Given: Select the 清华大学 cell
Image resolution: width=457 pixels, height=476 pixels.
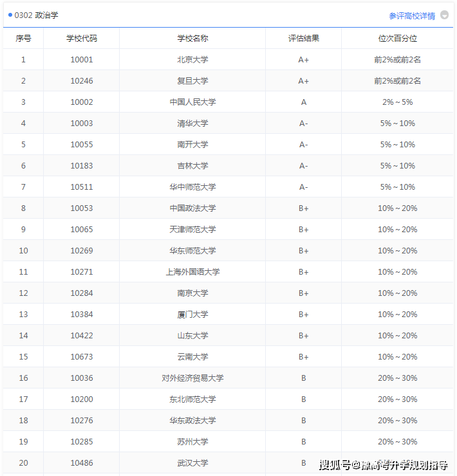Looking at the screenshot, I should point(192,124).
